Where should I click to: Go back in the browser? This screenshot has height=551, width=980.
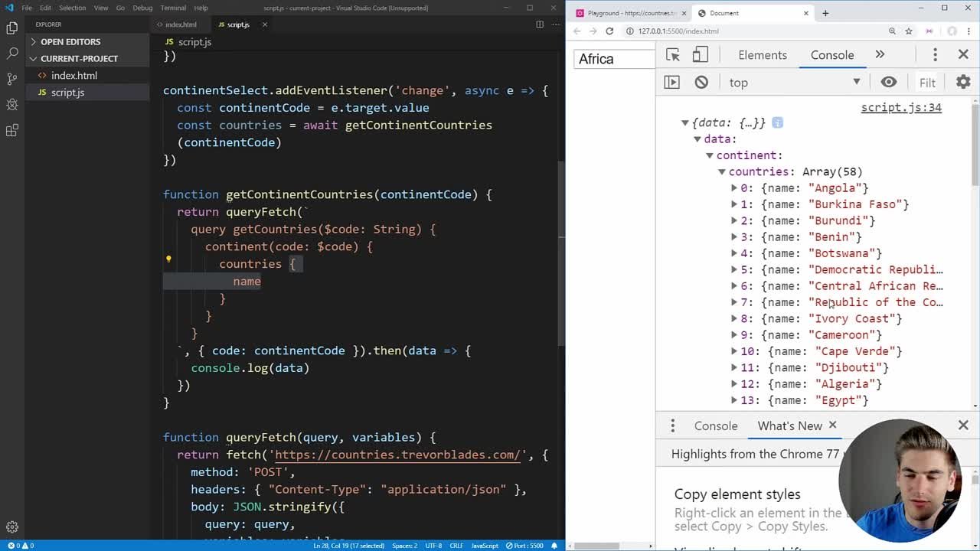click(x=577, y=31)
